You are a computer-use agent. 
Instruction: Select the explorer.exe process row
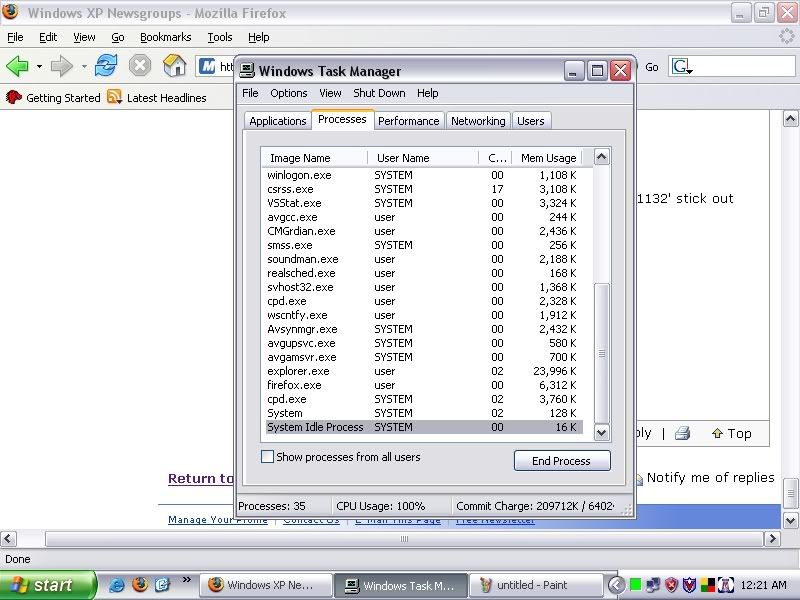pos(298,371)
